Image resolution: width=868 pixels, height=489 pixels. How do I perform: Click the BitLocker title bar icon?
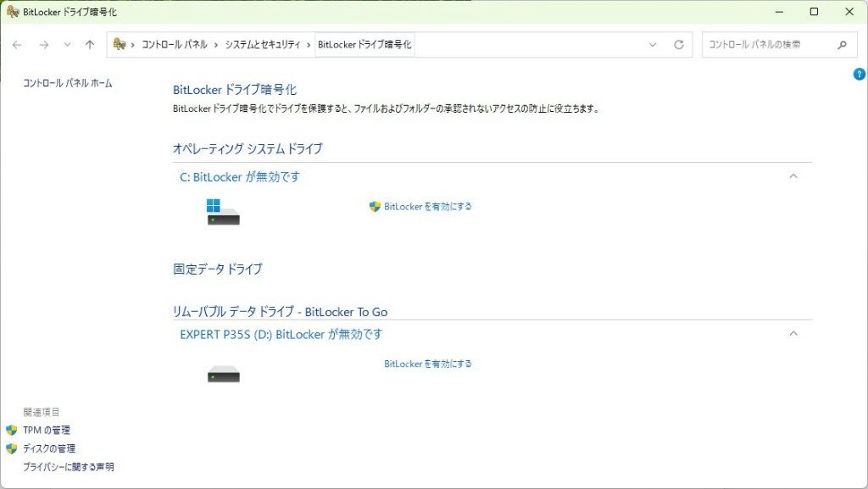[12, 12]
